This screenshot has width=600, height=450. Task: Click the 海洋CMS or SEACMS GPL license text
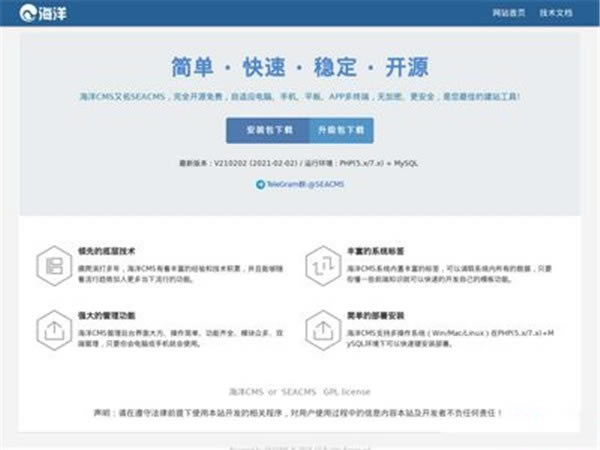[300, 392]
